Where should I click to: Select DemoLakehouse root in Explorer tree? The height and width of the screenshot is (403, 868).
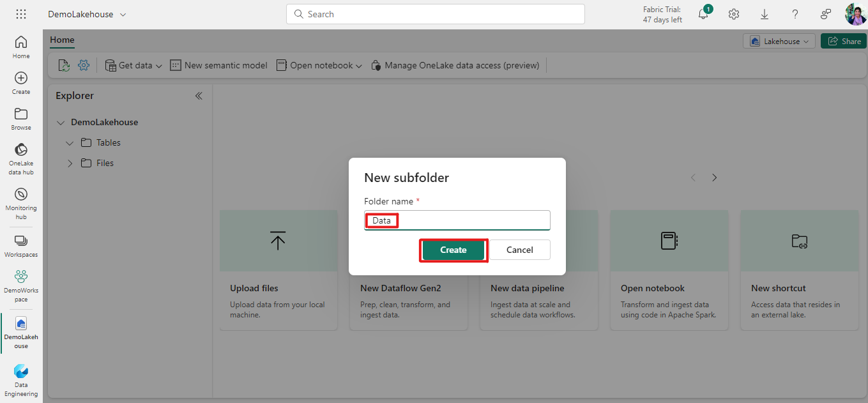(104, 123)
